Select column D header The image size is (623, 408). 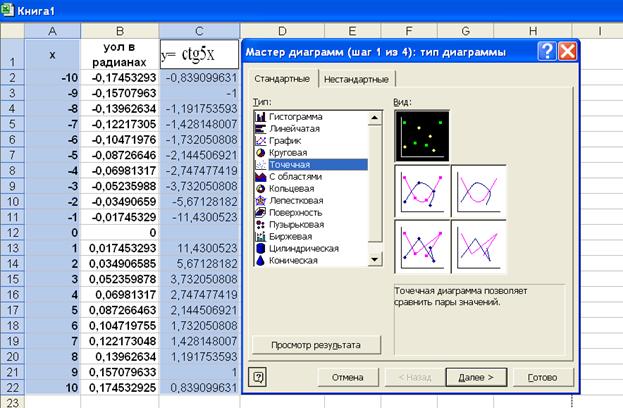[x=282, y=31]
